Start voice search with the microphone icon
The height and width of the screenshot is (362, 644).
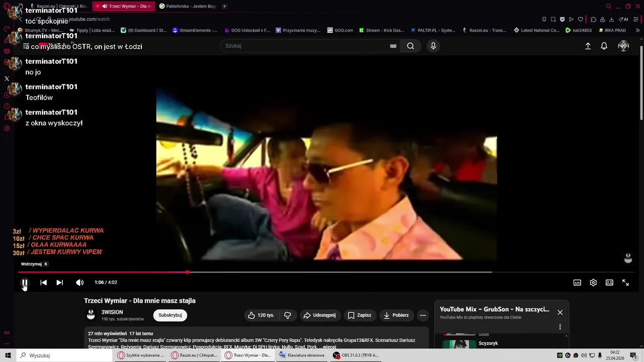(433, 46)
